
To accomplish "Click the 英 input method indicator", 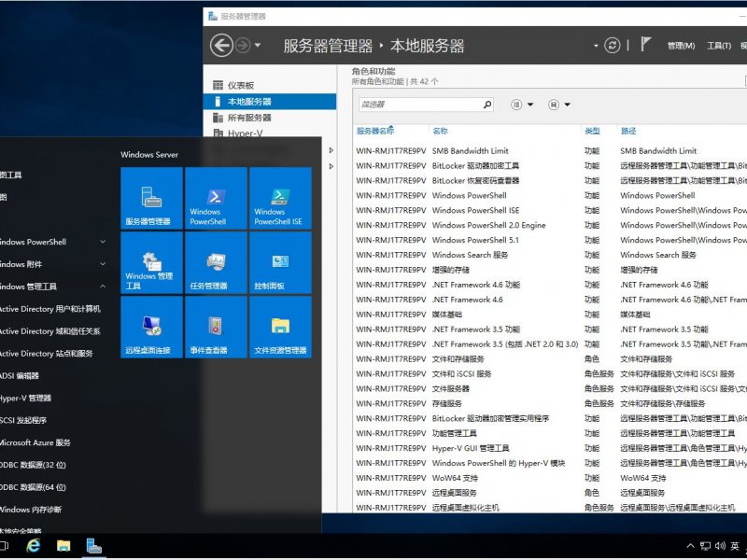I will [735, 546].
